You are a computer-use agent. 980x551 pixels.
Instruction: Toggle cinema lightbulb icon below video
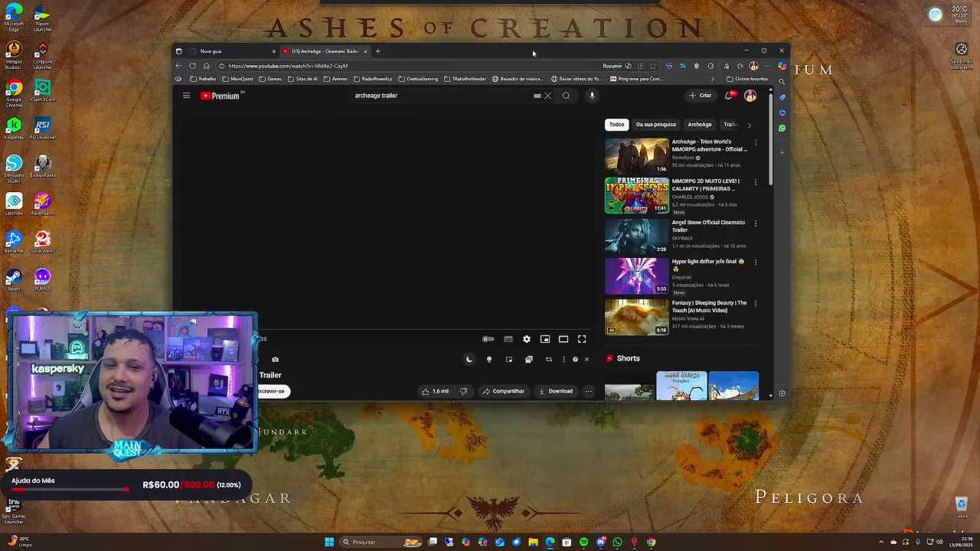point(489,360)
